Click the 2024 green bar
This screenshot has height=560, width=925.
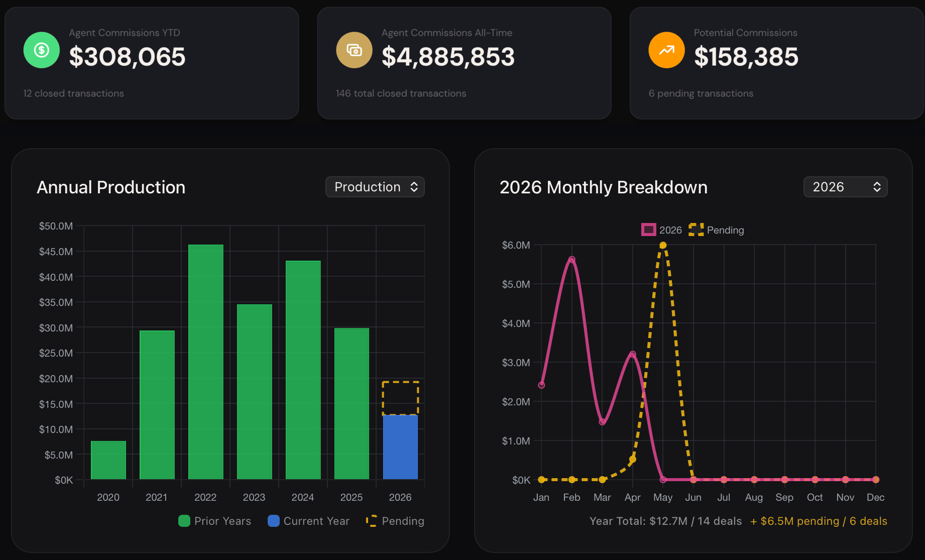[x=303, y=370]
